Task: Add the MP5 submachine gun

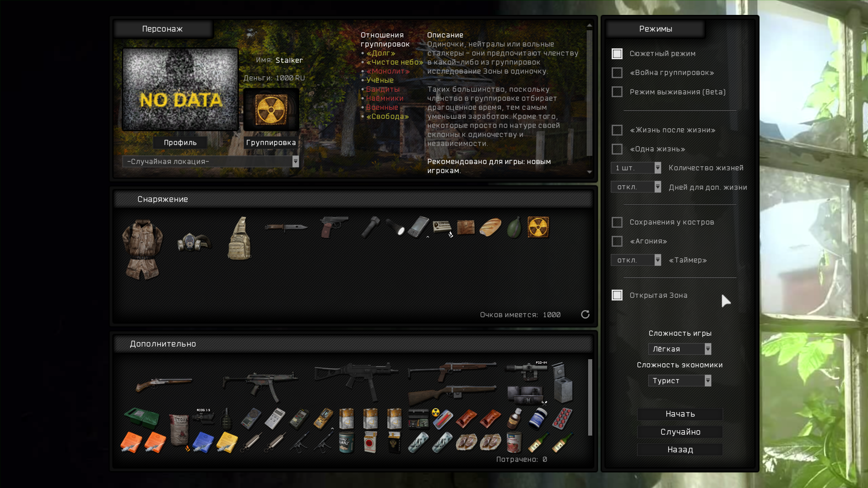Action: pyautogui.click(x=260, y=386)
